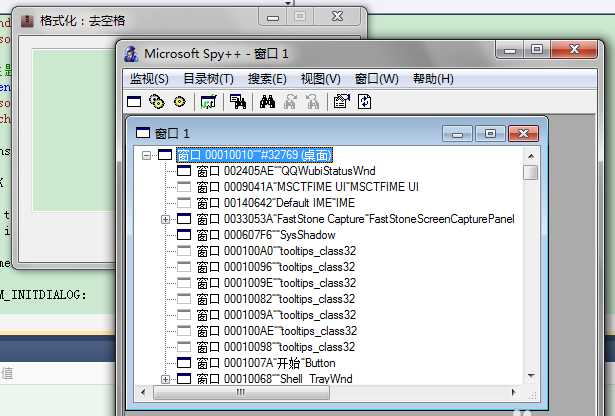Click the green area in 格式化：去空格 window
Image resolution: width=615 pixels, height=416 pixels.
[x=73, y=129]
